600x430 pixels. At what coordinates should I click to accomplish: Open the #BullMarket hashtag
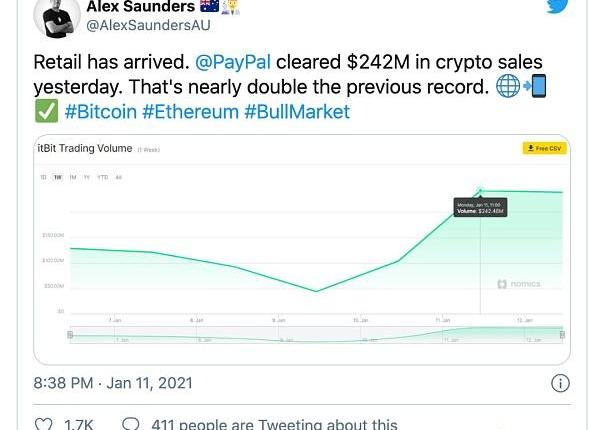click(x=297, y=111)
